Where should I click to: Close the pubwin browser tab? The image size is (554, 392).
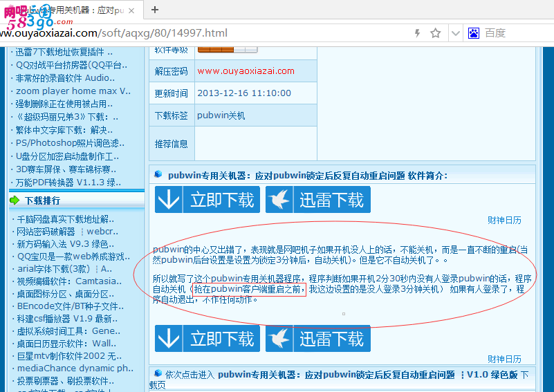click(131, 10)
